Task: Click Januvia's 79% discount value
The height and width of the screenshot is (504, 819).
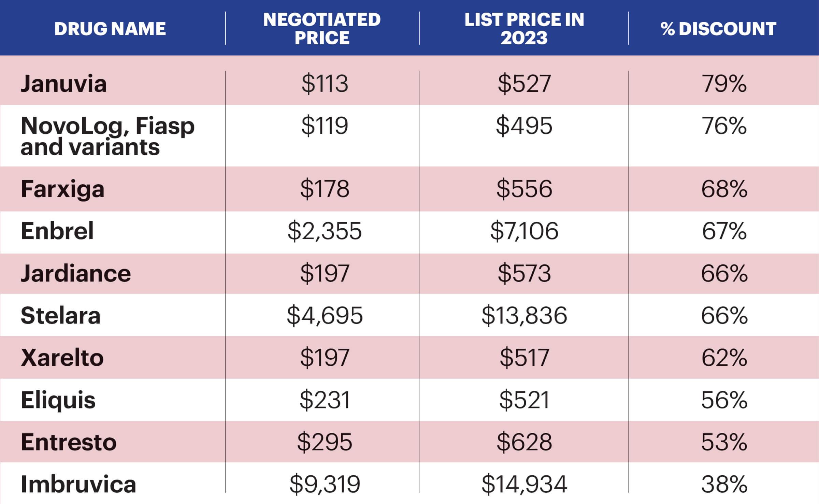Action: 724,84
